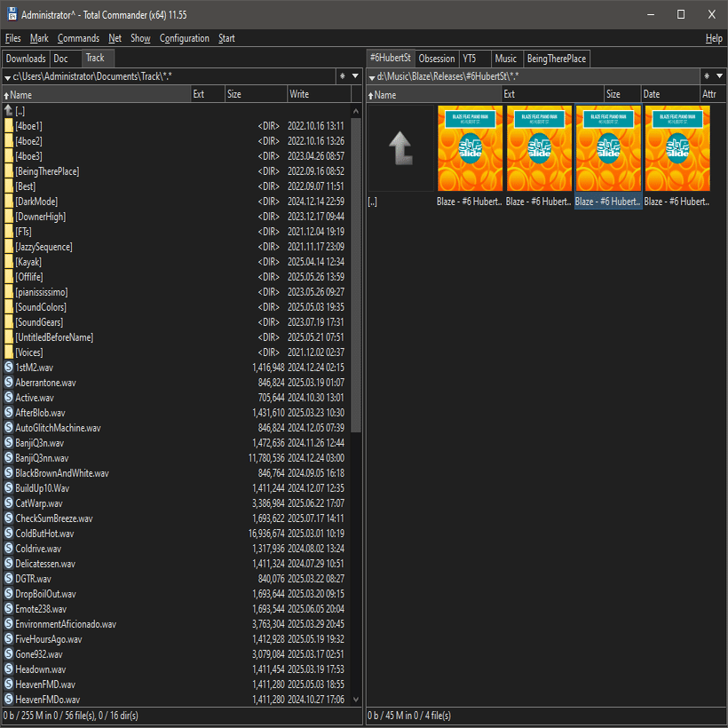Click the folder icon of DarkMode
The image size is (728, 728).
pyautogui.click(x=8, y=202)
